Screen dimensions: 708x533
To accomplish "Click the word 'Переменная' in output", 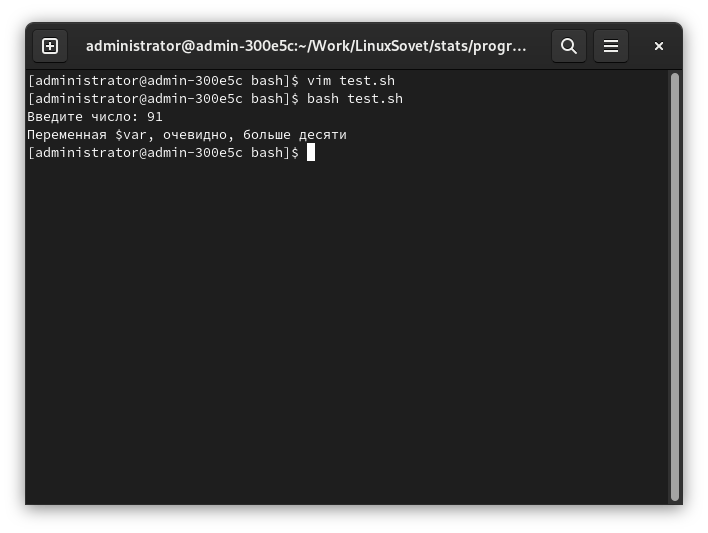I will pyautogui.click(x=66, y=134).
